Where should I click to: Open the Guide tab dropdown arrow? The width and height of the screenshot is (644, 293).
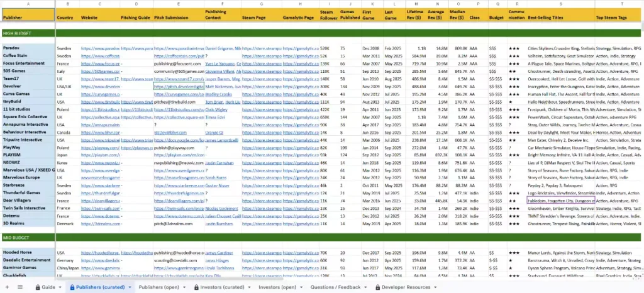(x=60, y=287)
